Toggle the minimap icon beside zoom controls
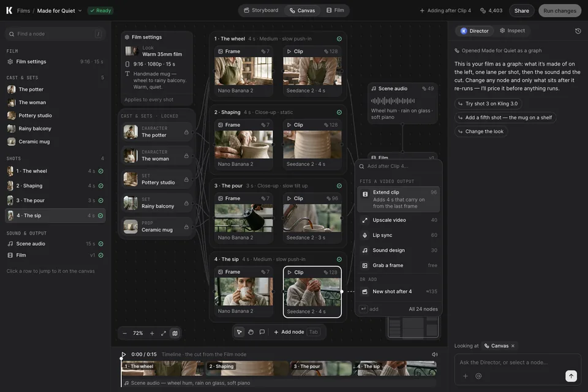Image resolution: width=588 pixels, height=392 pixels. coord(175,333)
